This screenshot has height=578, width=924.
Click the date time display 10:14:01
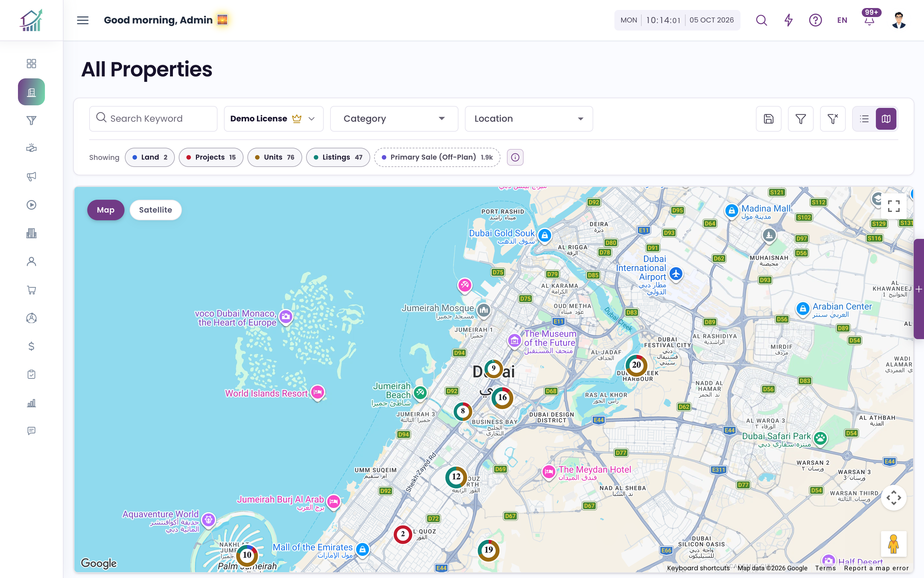coord(677,20)
